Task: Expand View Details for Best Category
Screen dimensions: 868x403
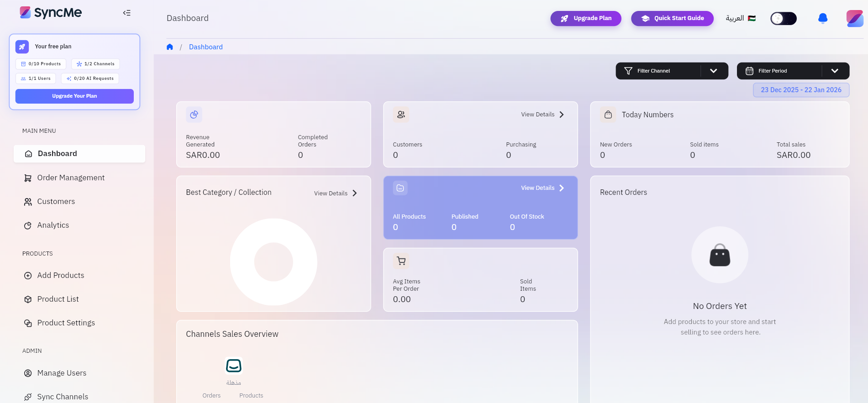Action: pyautogui.click(x=336, y=193)
